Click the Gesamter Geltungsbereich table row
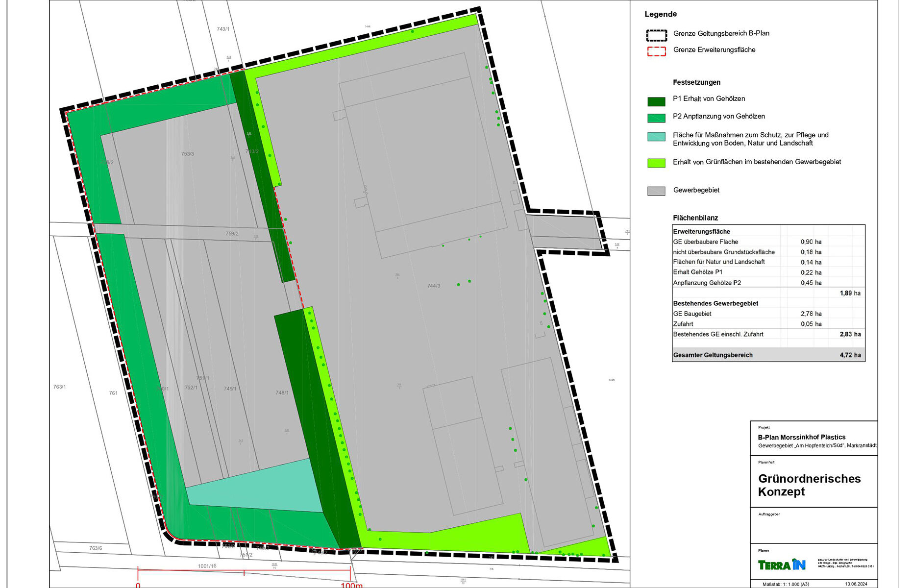This screenshot has height=588, width=912. (x=768, y=355)
